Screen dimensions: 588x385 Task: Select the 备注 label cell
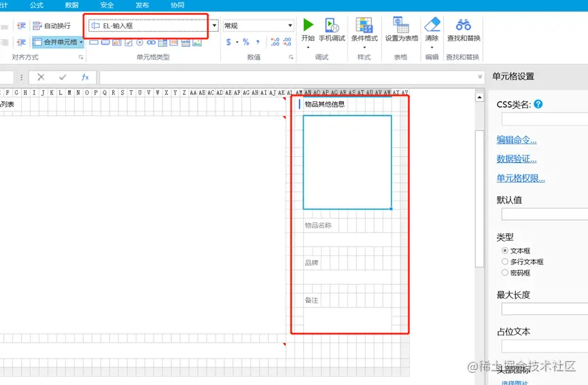click(312, 300)
